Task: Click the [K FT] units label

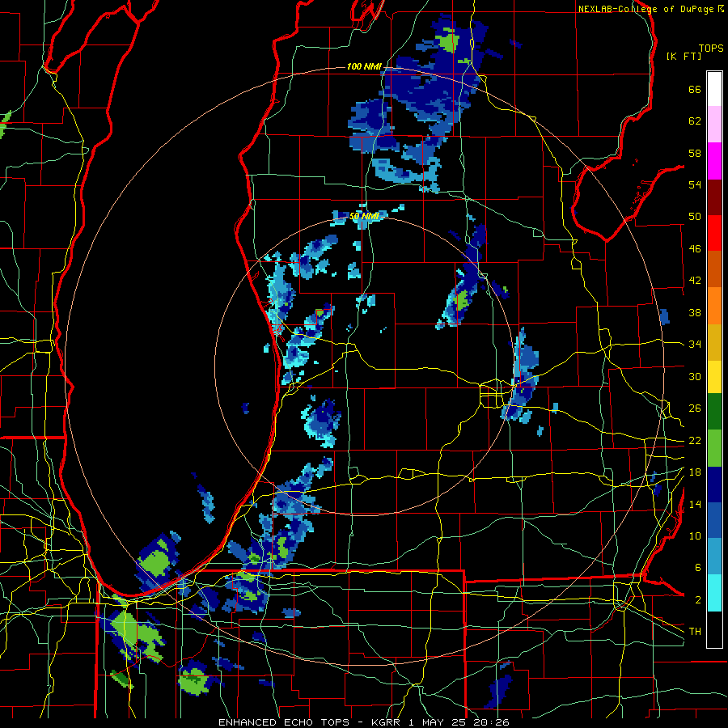Action: pos(684,56)
